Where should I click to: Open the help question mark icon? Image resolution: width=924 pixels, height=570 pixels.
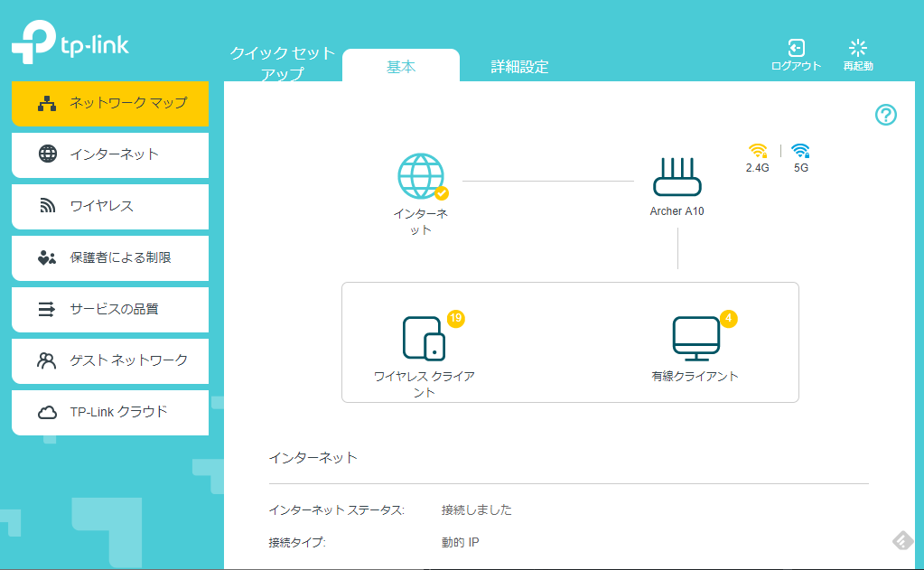tap(886, 115)
